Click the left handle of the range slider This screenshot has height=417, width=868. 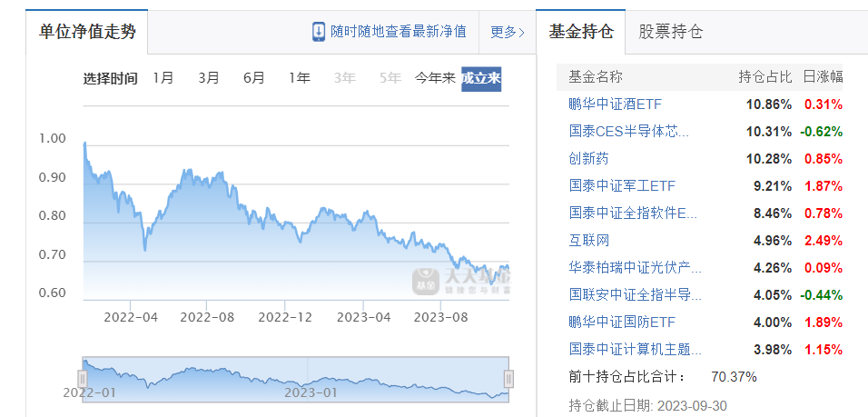[x=83, y=378]
